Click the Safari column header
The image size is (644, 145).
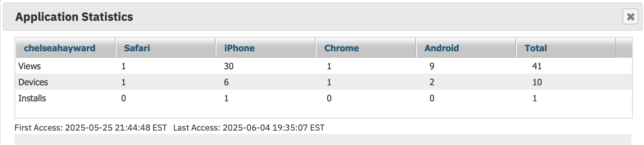click(165, 48)
